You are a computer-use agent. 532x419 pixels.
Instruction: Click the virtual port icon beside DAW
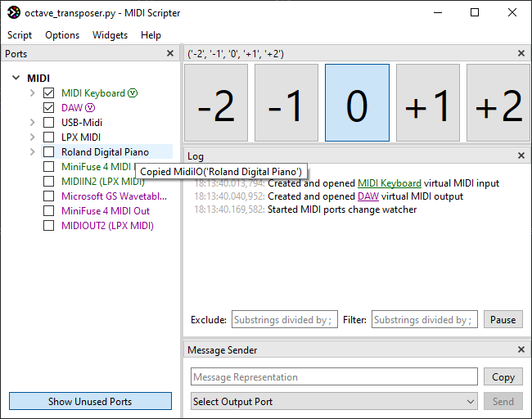90,108
